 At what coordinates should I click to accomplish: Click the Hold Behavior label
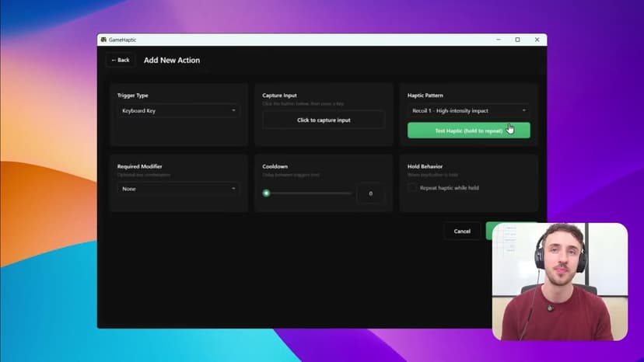[425, 166]
